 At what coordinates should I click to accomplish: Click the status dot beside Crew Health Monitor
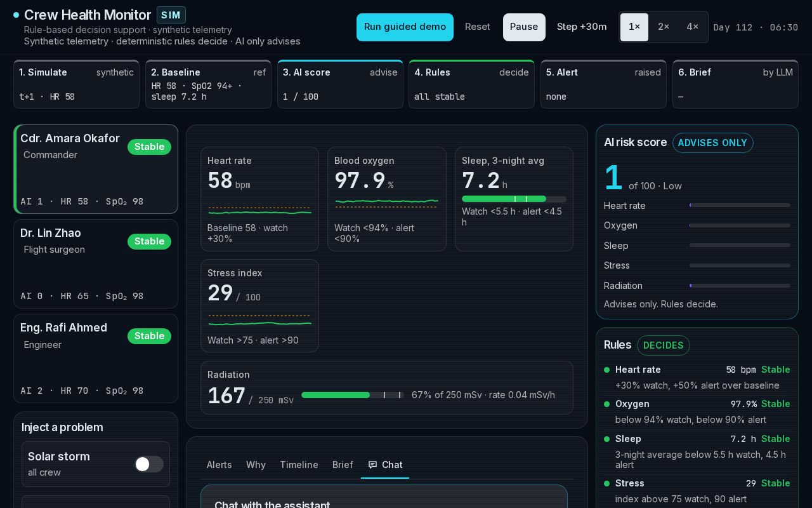pyautogui.click(x=16, y=15)
